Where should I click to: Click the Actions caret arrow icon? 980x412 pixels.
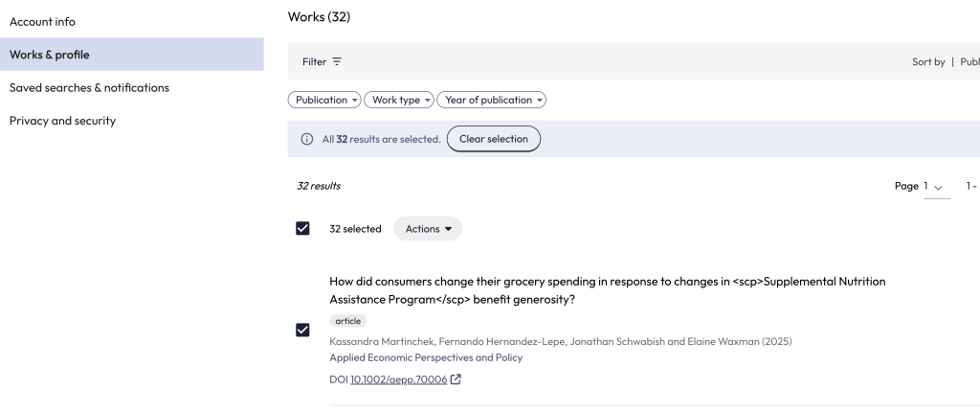coord(448,229)
